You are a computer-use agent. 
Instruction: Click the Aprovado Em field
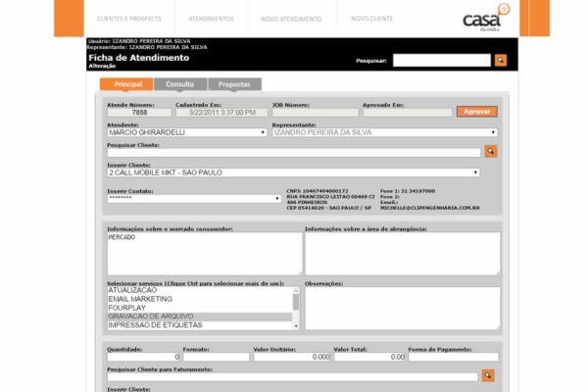click(408, 113)
